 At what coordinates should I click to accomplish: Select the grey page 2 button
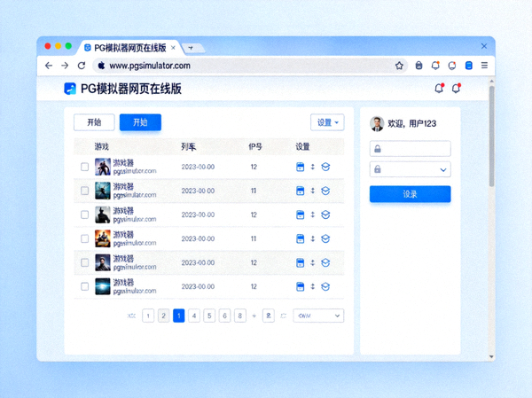(163, 316)
